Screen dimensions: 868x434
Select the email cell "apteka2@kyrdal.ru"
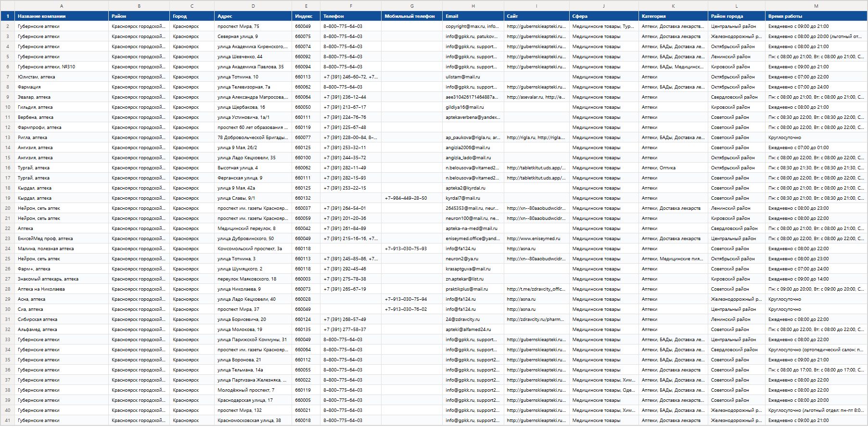tap(473, 188)
